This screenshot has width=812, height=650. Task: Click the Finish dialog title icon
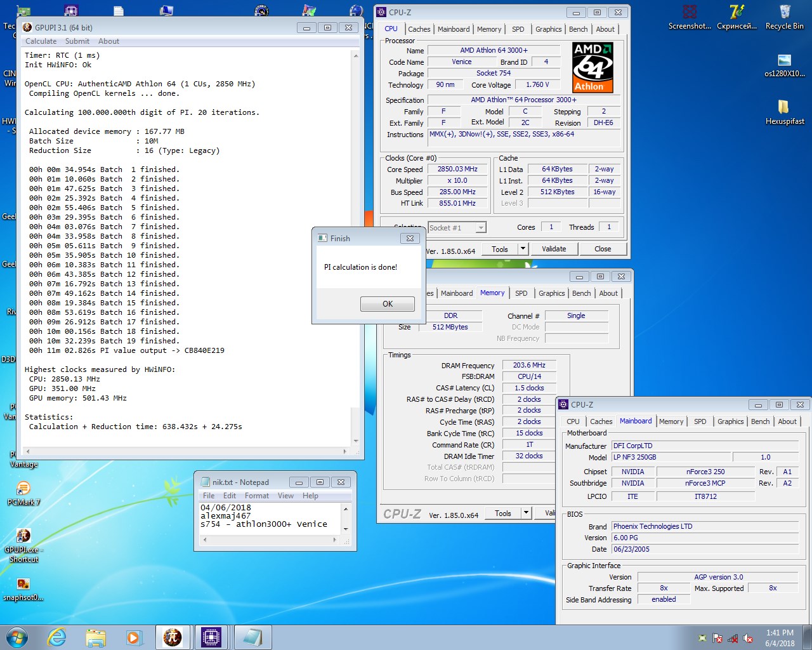pos(322,238)
